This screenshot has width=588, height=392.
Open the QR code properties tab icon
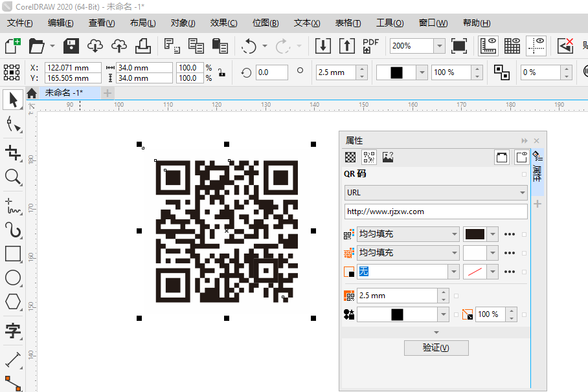pos(369,157)
